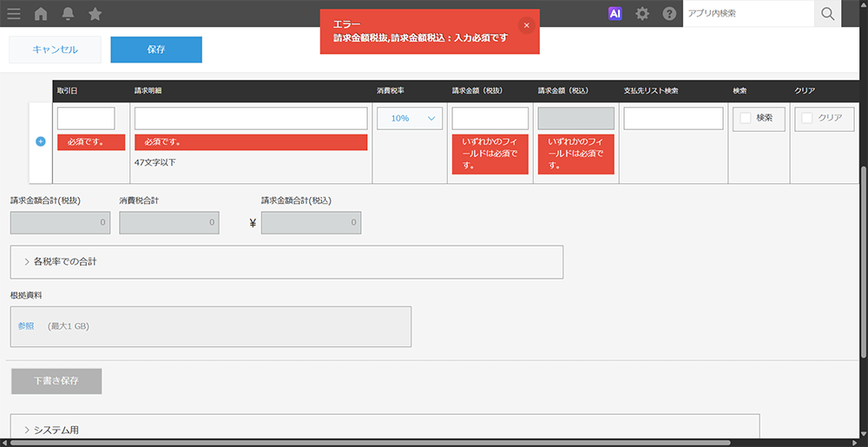The height and width of the screenshot is (447, 868).
Task: Open the hamburger navigation menu
Action: pos(14,13)
